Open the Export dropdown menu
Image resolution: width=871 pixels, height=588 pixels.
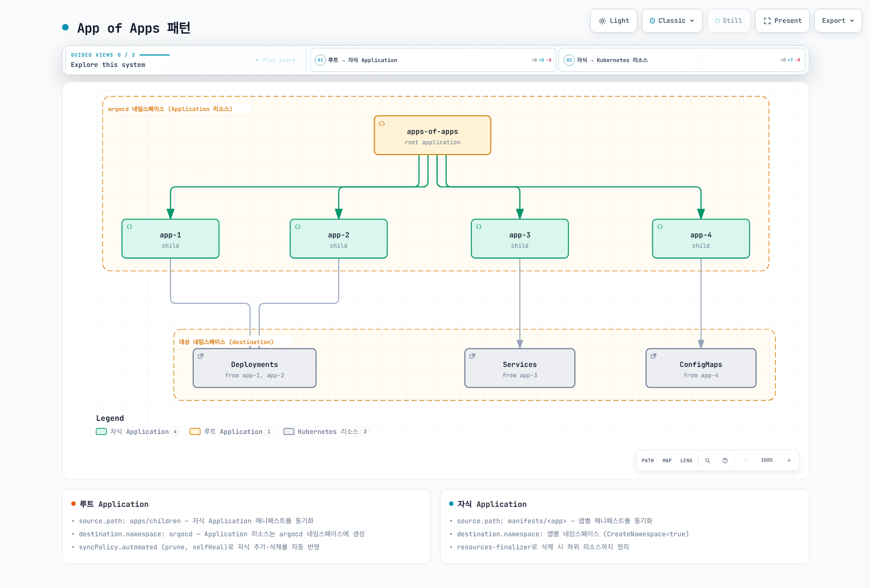click(x=838, y=21)
